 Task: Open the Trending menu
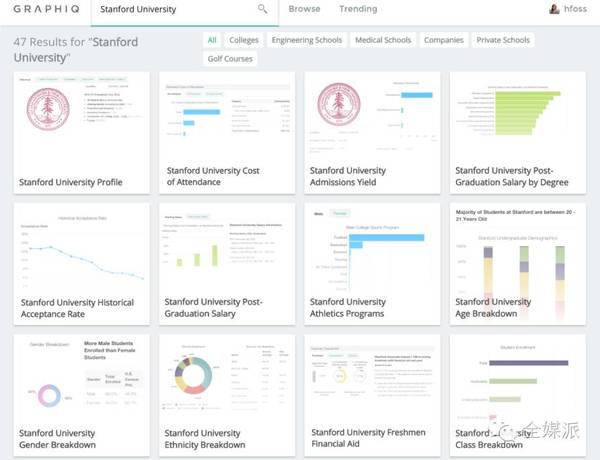coord(358,9)
